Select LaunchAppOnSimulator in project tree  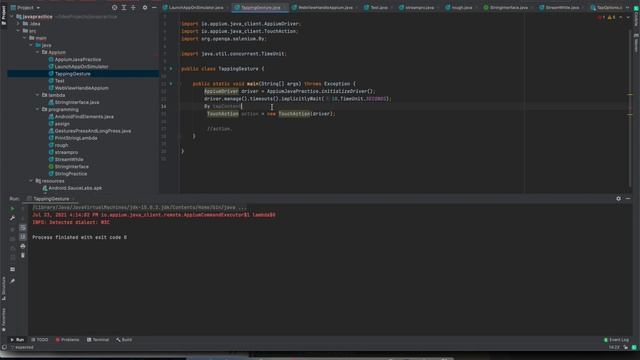pyautogui.click(x=81, y=67)
